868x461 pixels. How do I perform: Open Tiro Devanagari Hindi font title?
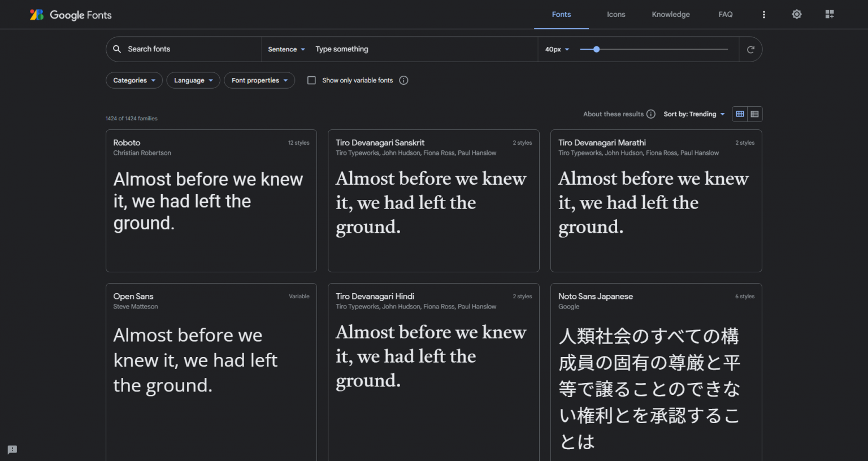(375, 297)
